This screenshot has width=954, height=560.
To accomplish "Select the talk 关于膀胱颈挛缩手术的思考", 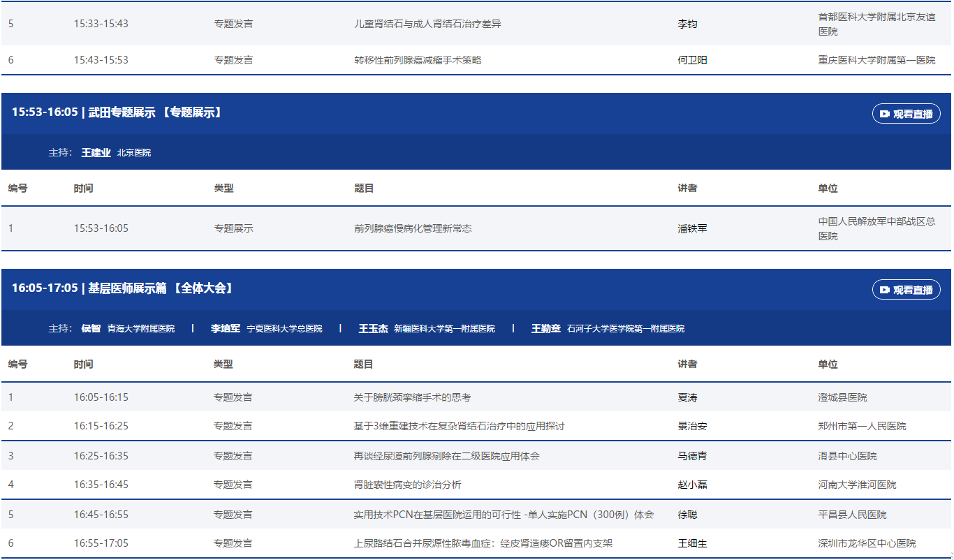I will (x=412, y=397).
